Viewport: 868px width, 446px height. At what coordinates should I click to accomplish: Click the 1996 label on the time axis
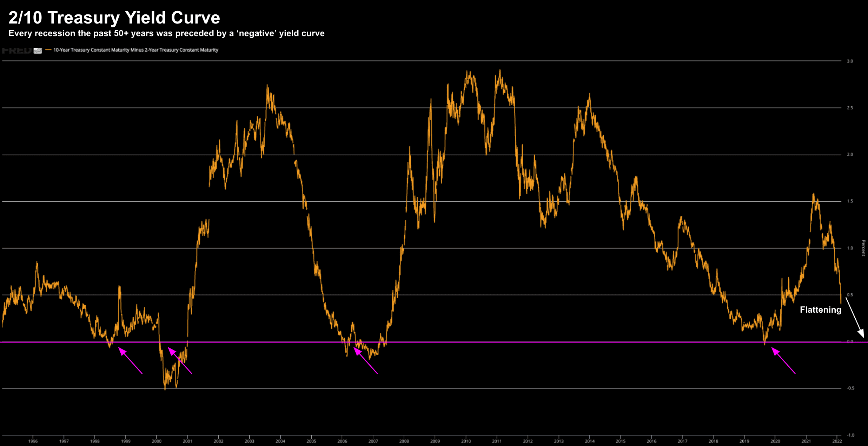tap(33, 441)
